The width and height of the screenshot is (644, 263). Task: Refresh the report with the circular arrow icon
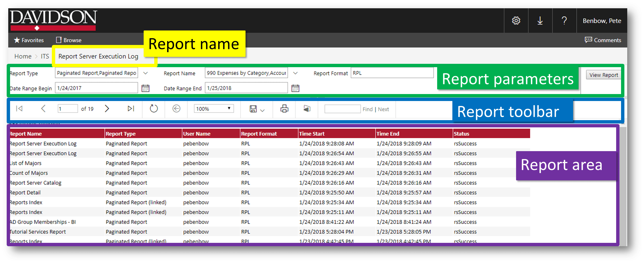[153, 109]
